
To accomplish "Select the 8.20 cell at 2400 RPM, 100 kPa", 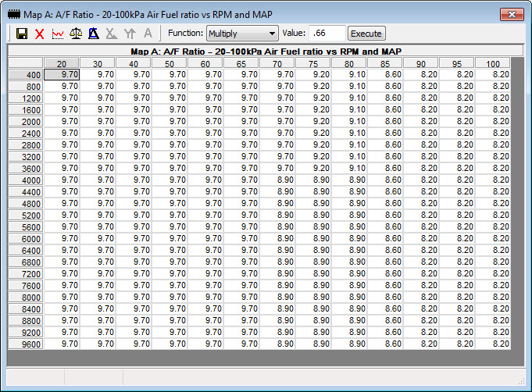I will click(493, 133).
